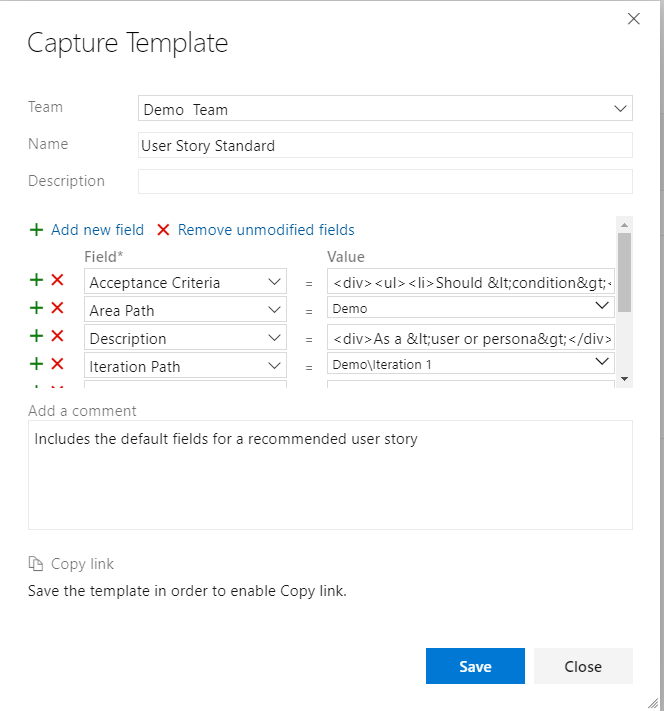
Task: Click Remove unmodified fields link
Action: coord(266,230)
